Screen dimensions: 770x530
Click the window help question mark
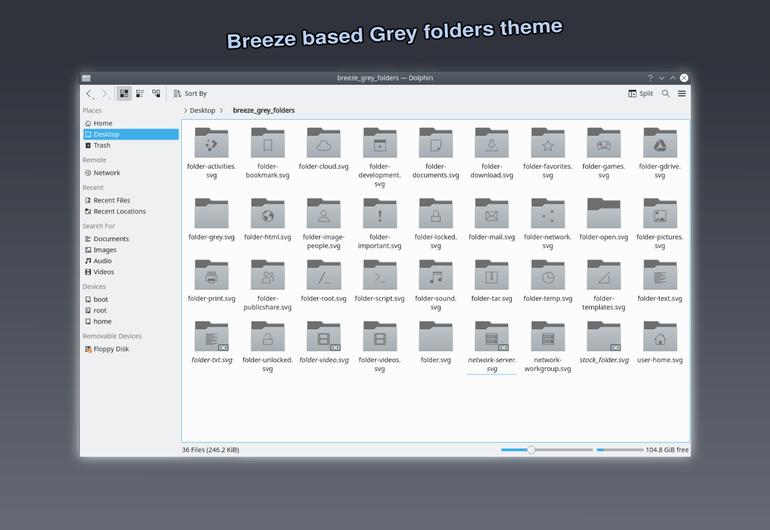pyautogui.click(x=650, y=78)
